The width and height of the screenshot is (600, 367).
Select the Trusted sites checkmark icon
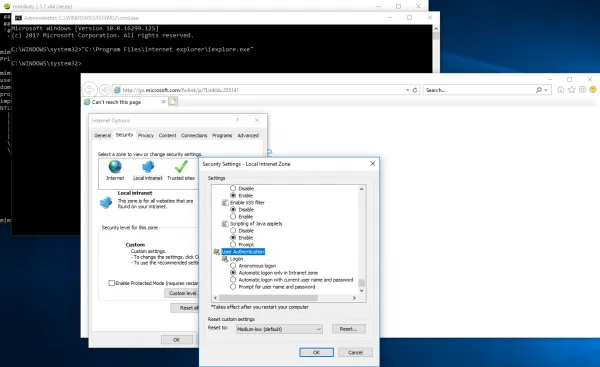tap(181, 167)
